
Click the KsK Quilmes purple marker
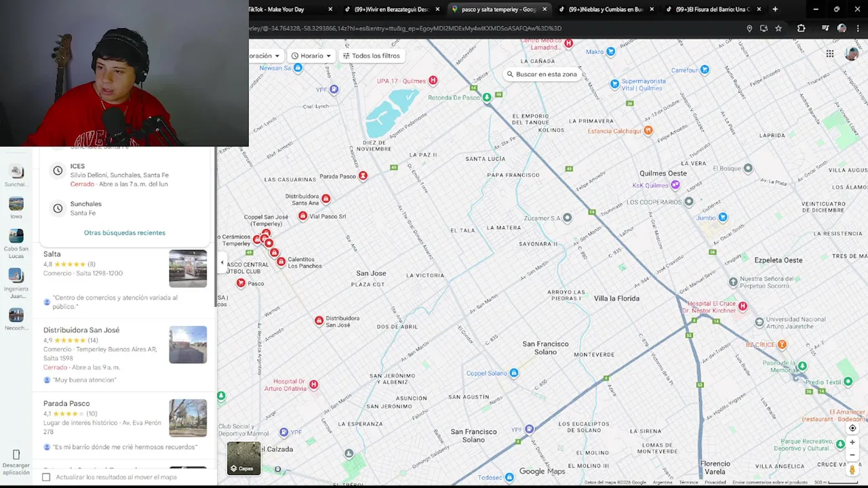[675, 185]
